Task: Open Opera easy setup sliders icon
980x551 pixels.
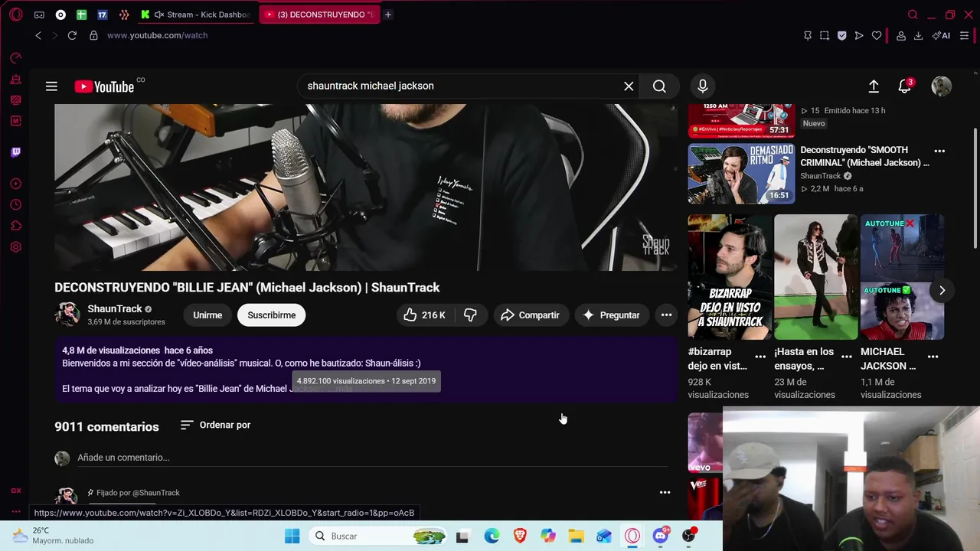Action: tap(964, 35)
